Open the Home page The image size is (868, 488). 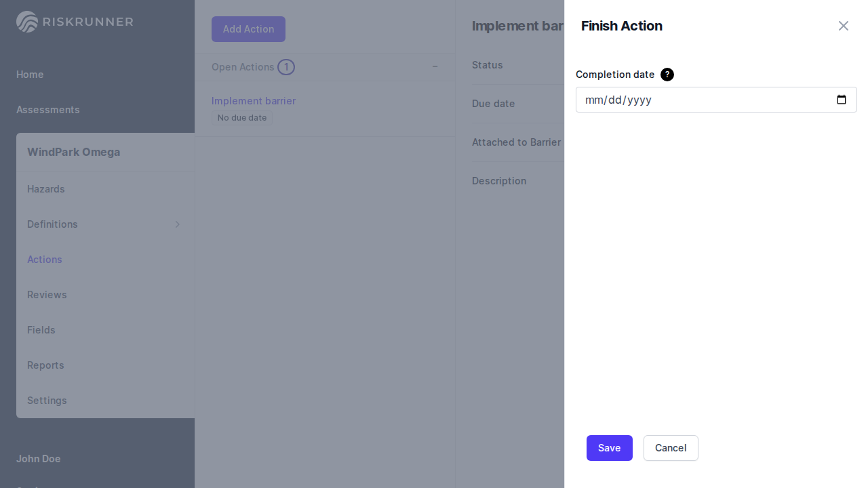(x=30, y=75)
